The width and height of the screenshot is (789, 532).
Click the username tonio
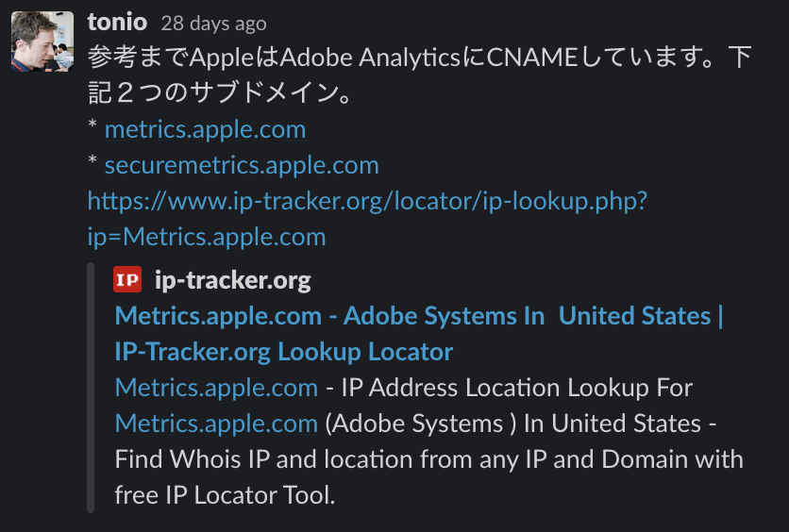pyautogui.click(x=117, y=22)
